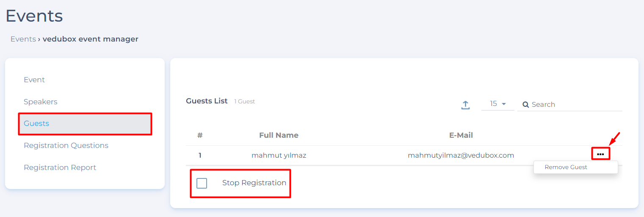Select Remove Guest from the popup menu
The image size is (644, 217).
(566, 167)
